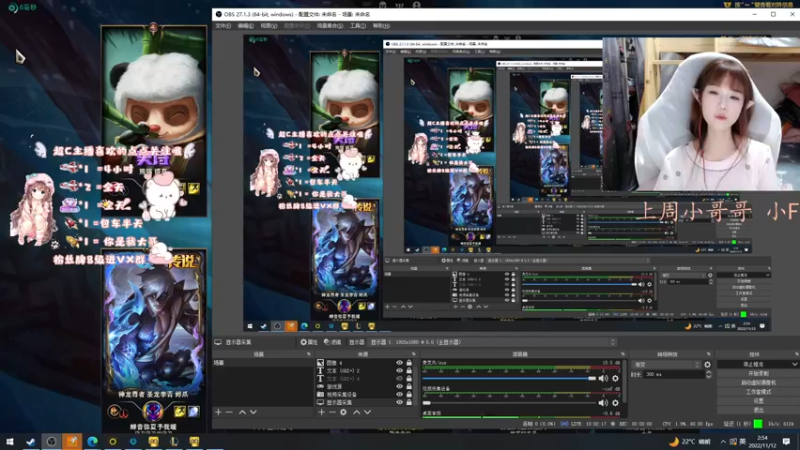Open 滤镜 filters for selected source
Screen dimensions: 800x450
[332, 342]
